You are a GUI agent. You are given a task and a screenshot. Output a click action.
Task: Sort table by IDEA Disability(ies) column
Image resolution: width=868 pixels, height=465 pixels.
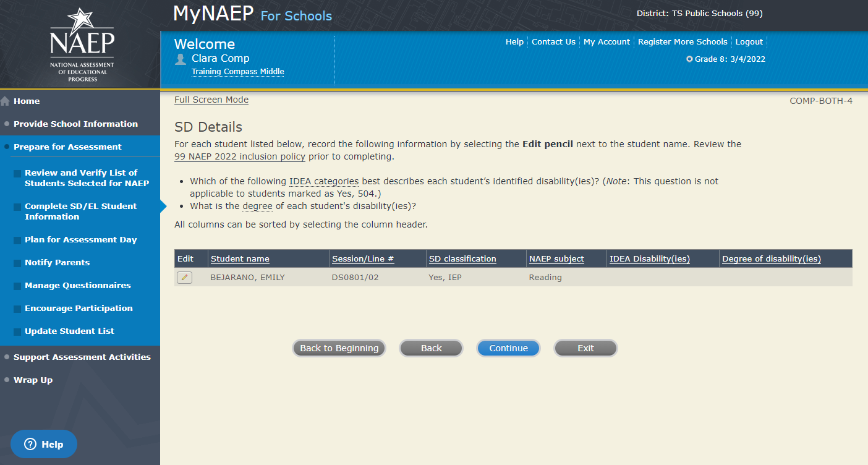click(650, 259)
